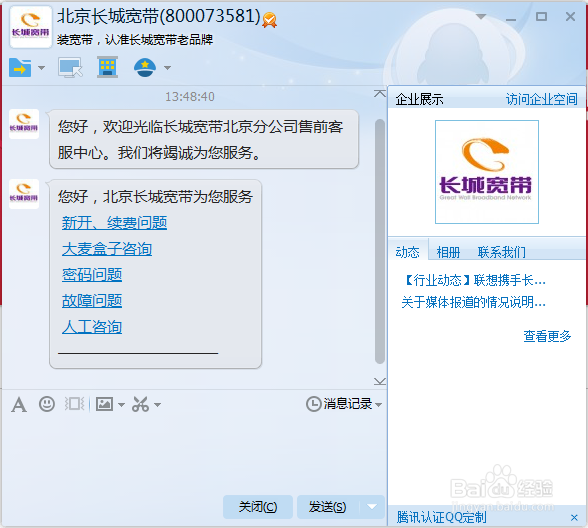588x528 pixels.
Task: Click the signature text 装宽带，认准长城宽带老品牌
Action: (135, 39)
